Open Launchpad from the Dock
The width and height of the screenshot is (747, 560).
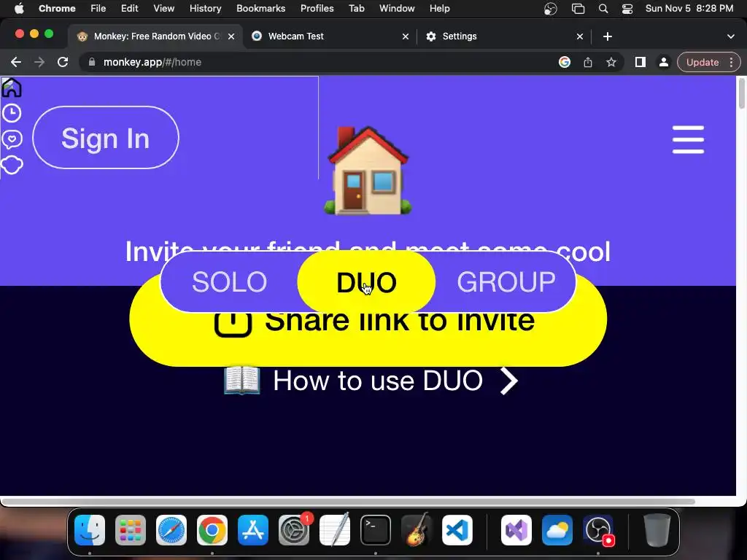pyautogui.click(x=131, y=530)
